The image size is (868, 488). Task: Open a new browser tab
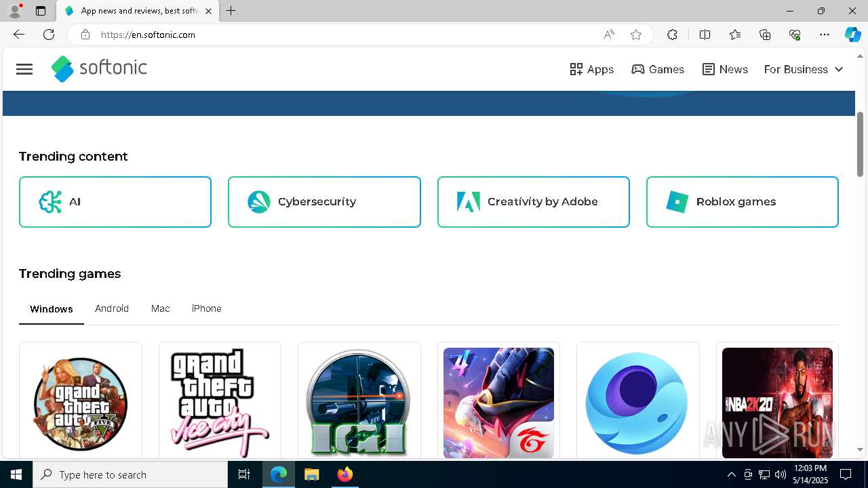(x=231, y=11)
